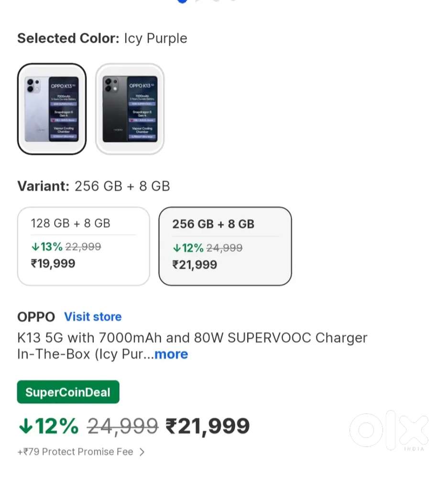The width and height of the screenshot is (448, 478).
Task: Open the Visit store link
Action: pos(93,317)
